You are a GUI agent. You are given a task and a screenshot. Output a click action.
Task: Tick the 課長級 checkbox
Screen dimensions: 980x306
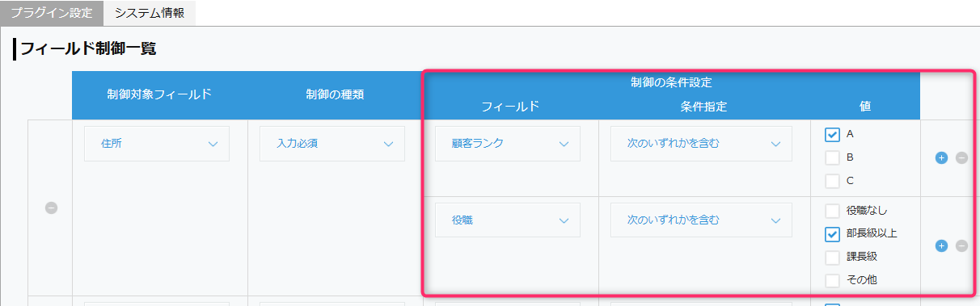[x=832, y=258]
